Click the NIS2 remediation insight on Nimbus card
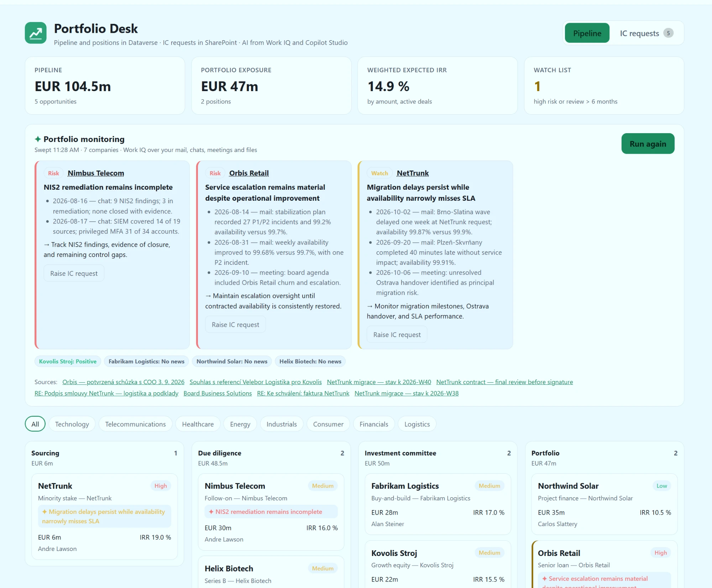Screen dimensions: 712x588 click(271, 511)
